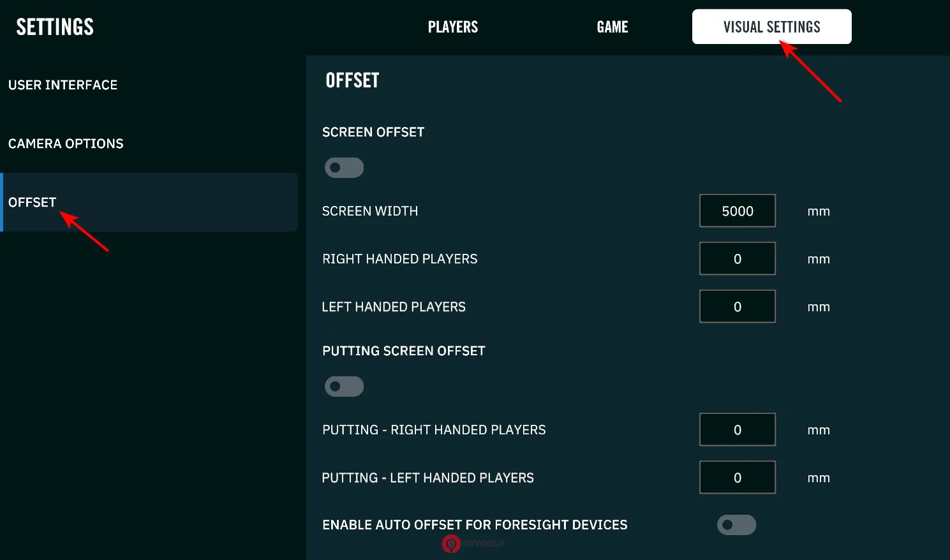Click the Putting - Right Handed Players field

coord(737,430)
